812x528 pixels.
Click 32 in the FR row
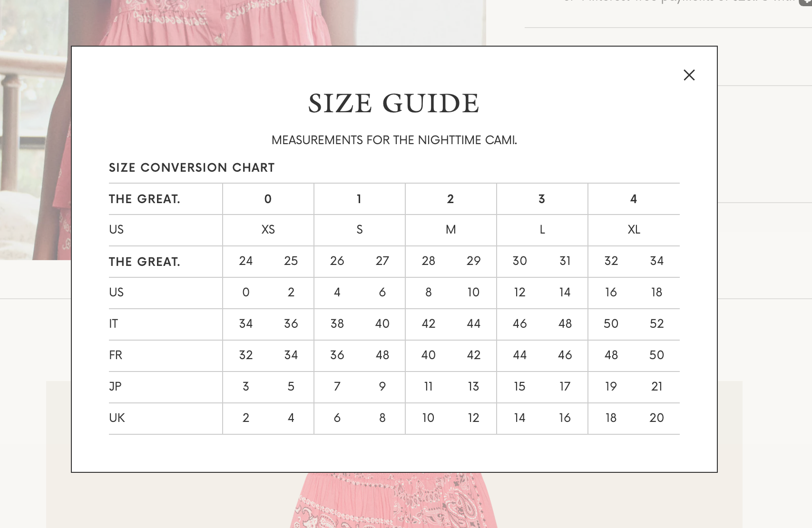[245, 355]
